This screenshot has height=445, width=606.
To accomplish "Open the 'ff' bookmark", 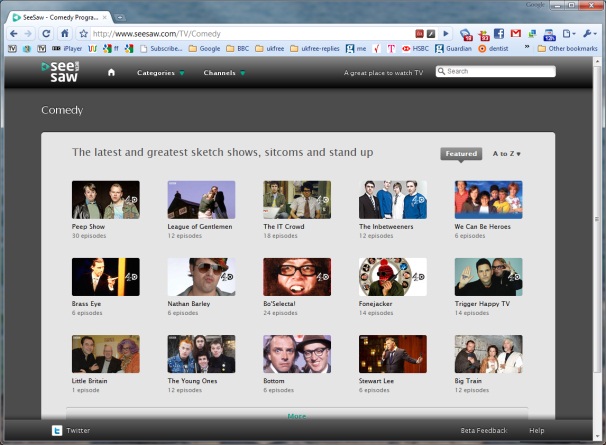I will [111, 49].
